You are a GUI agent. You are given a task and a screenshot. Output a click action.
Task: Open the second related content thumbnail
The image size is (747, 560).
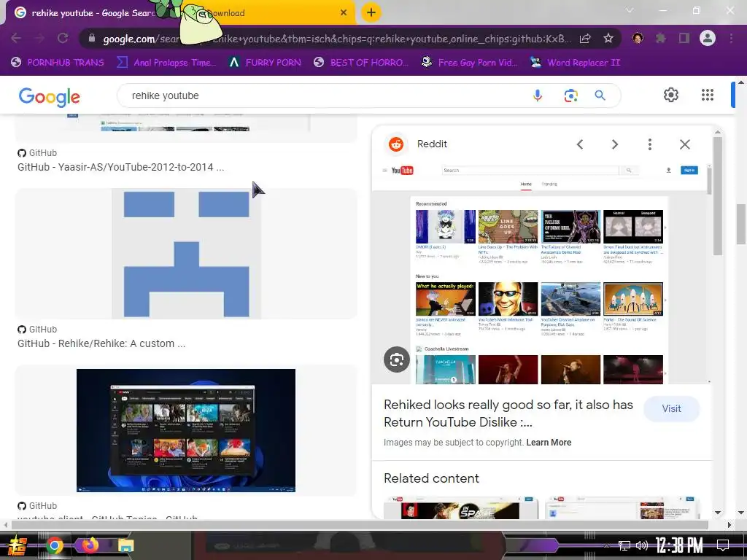[x=622, y=507]
